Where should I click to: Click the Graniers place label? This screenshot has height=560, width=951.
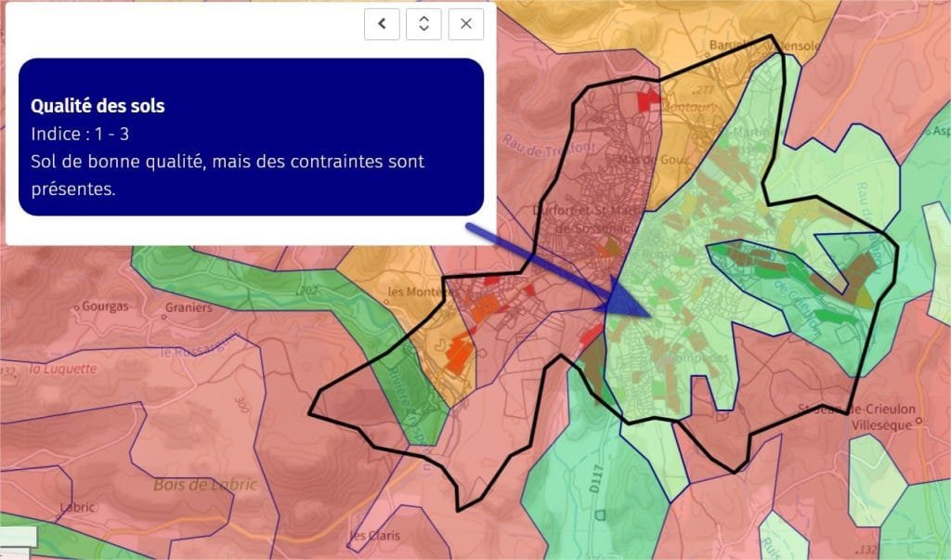(188, 307)
